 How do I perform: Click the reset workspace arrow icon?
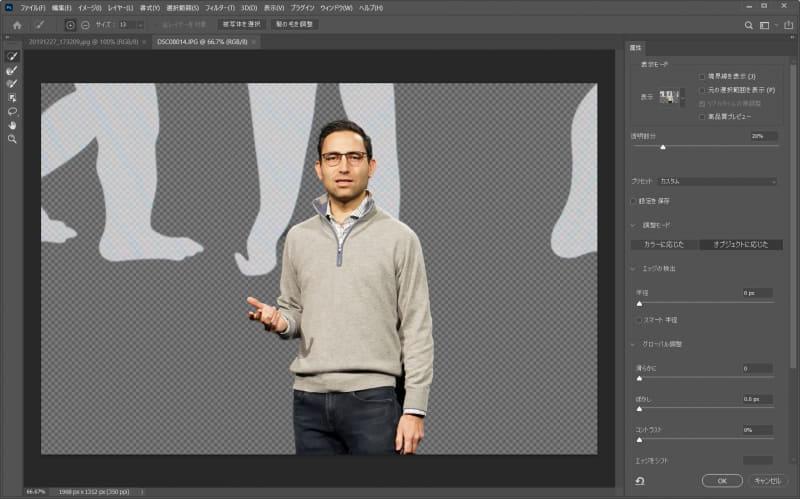pyautogui.click(x=639, y=481)
